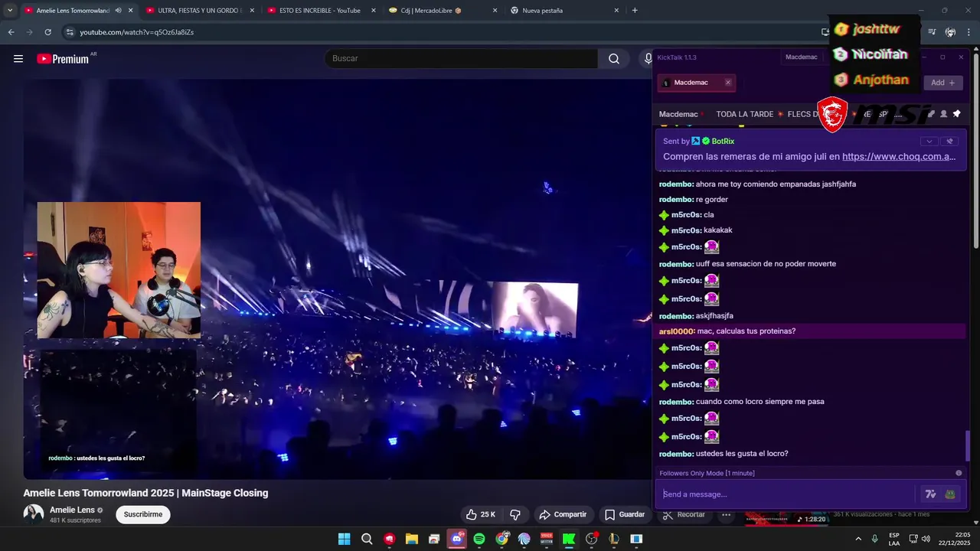Unpin the BotRix pinned message
Viewport: 980px width, 551px height.
[x=949, y=141]
